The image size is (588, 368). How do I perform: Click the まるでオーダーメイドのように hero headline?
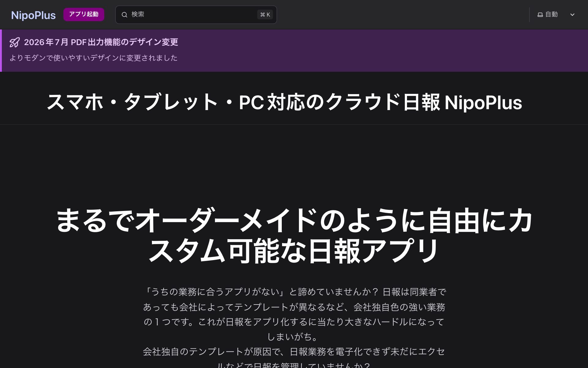(x=294, y=236)
